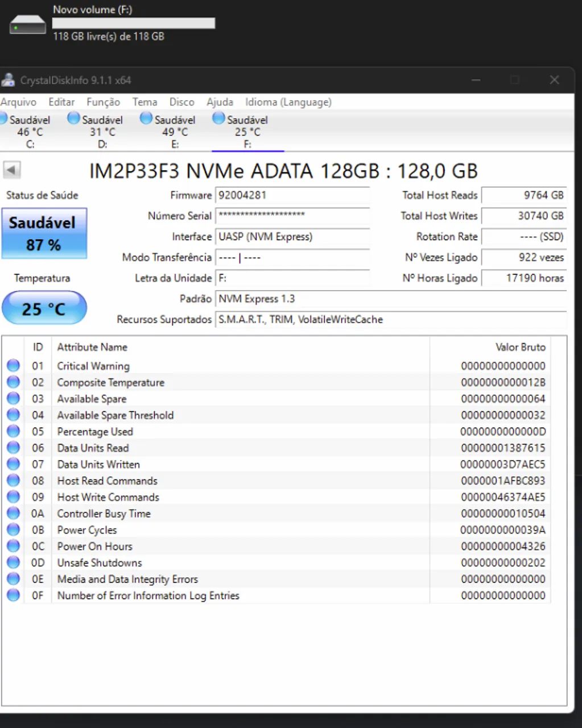Open the Arquivo menu
582x728 pixels.
(18, 102)
